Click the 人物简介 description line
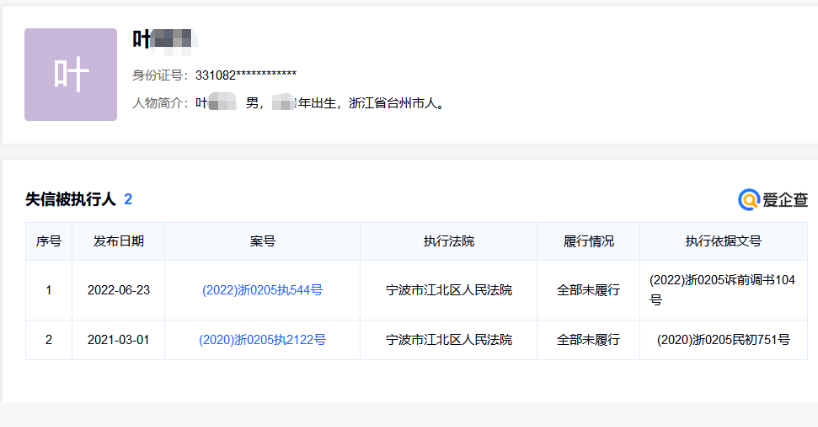 click(x=288, y=103)
